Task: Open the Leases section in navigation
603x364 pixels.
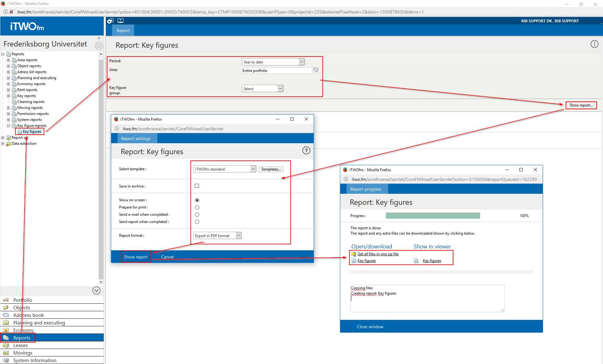Action: coord(20,345)
